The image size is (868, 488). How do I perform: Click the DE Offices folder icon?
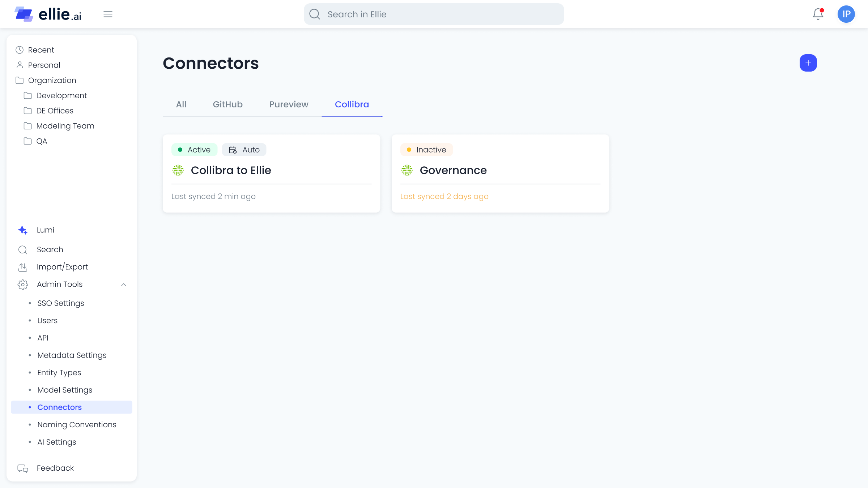[27, 111]
